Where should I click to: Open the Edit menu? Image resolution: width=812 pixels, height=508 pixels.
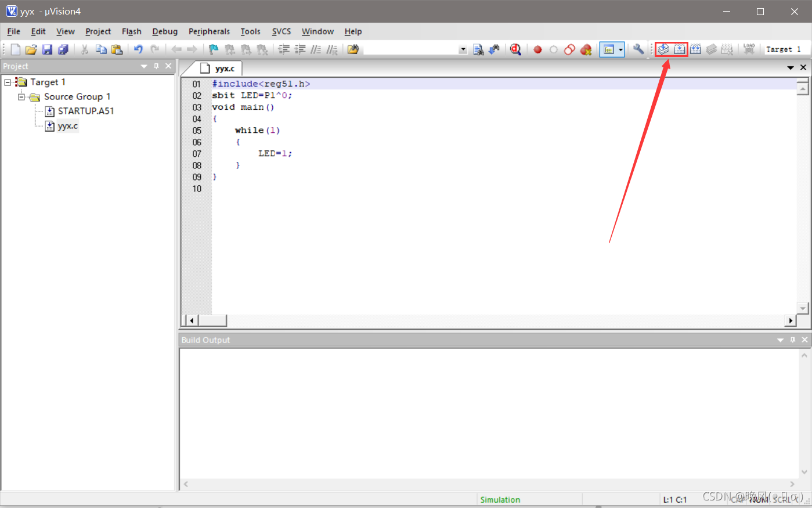[38, 31]
